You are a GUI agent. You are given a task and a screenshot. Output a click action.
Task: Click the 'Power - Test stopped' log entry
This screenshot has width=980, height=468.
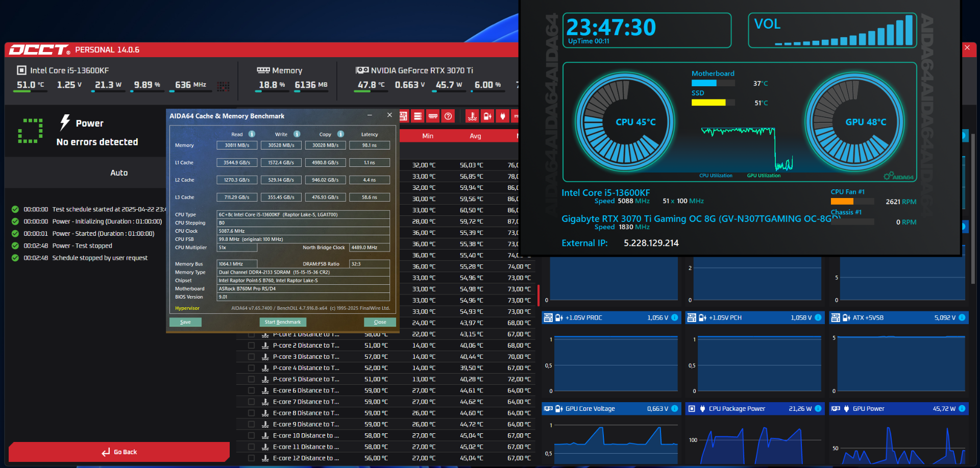point(82,245)
